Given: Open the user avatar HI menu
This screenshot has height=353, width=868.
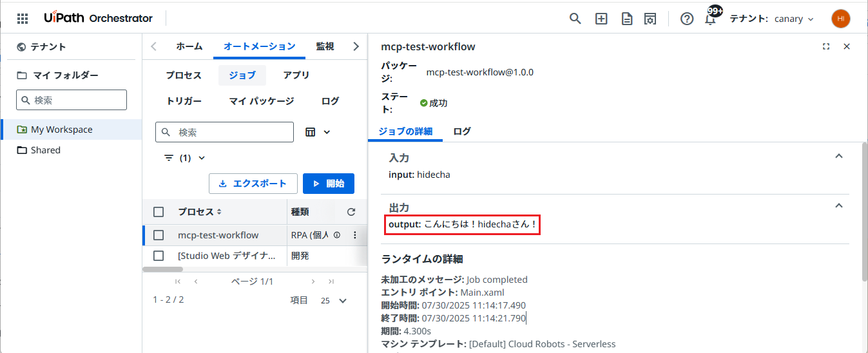Looking at the screenshot, I should (x=840, y=19).
